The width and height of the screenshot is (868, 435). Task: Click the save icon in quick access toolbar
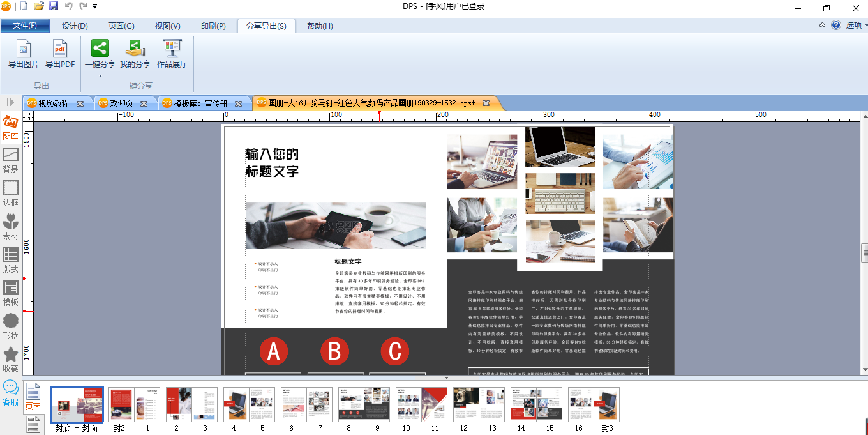pyautogui.click(x=54, y=6)
